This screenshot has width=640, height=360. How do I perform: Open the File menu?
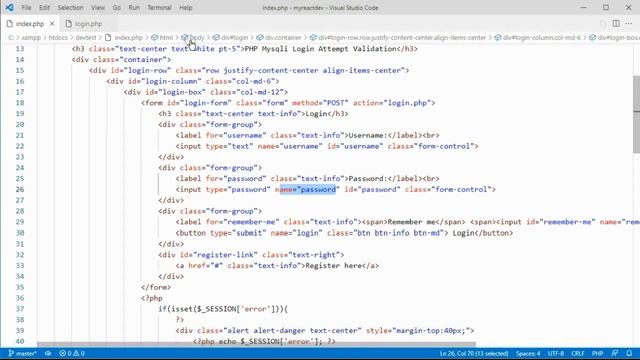tap(26, 8)
